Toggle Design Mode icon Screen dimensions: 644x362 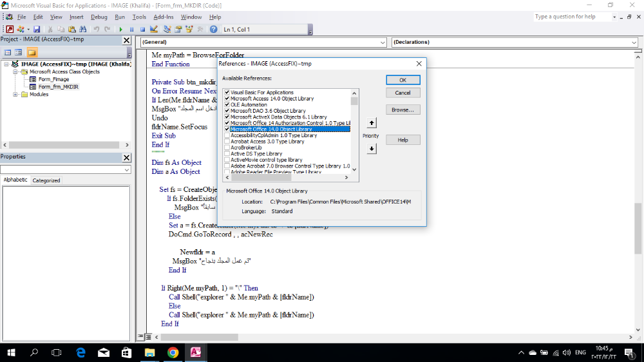coord(154,29)
